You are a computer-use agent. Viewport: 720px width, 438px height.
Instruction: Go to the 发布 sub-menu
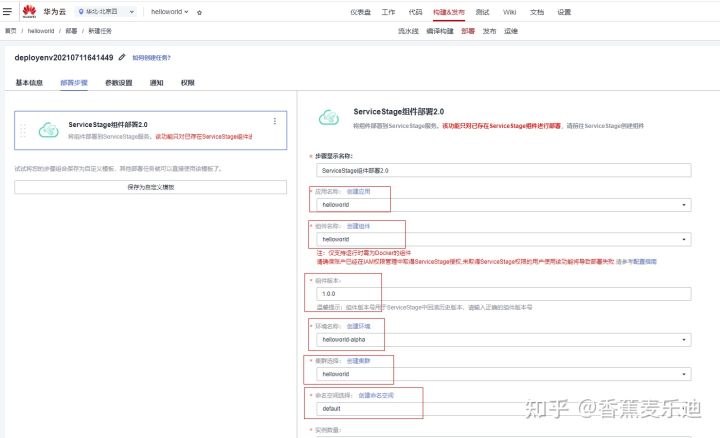coord(489,31)
